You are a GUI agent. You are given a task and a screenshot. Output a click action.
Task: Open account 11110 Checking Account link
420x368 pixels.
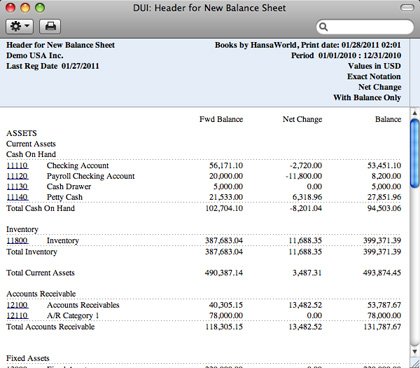tap(17, 166)
